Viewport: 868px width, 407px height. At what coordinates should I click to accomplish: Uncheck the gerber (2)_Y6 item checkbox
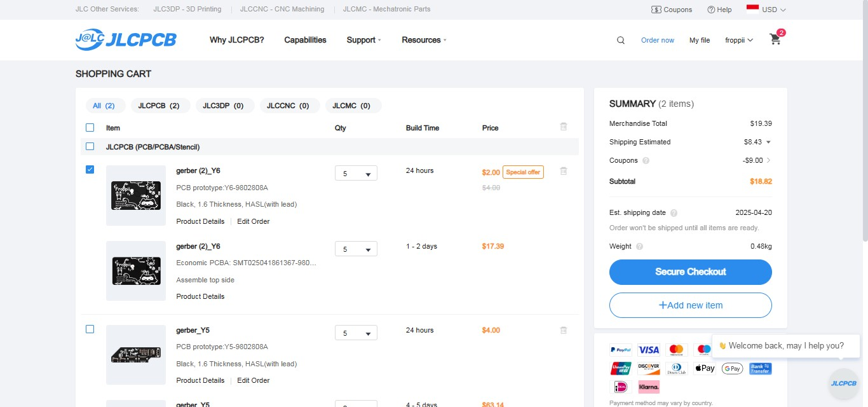(90, 169)
